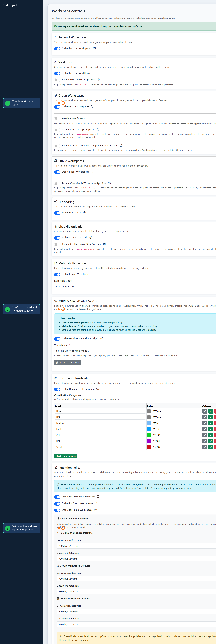Click info icon beside Enable File Sharing
This screenshot has height=644, width=216.
[85, 212]
